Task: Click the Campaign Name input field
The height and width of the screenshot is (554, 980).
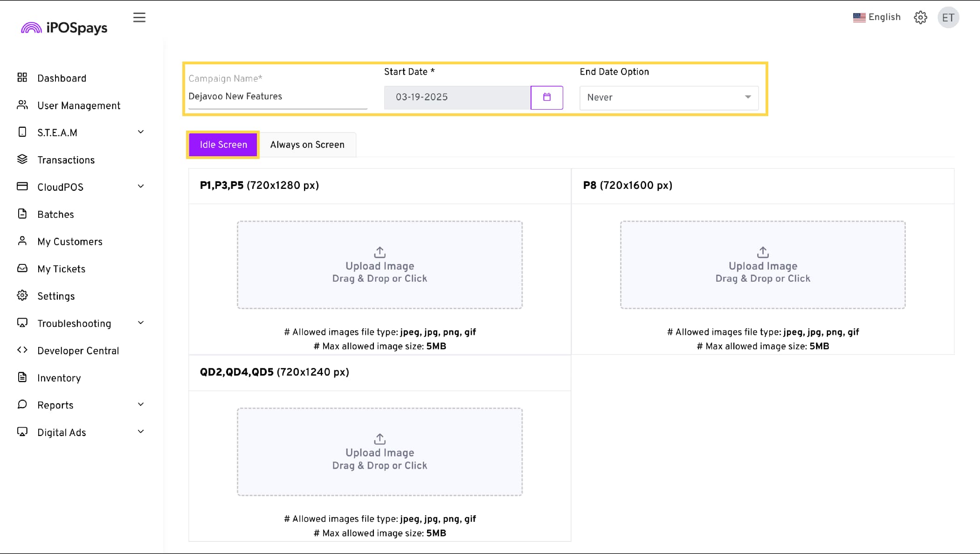Action: click(x=277, y=97)
